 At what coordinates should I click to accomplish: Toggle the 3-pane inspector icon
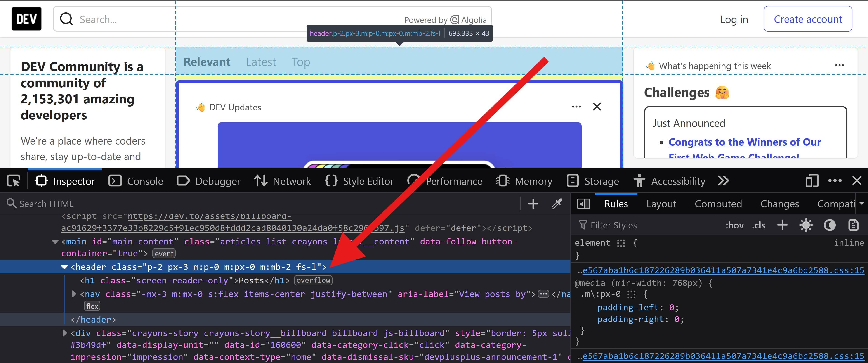click(583, 204)
